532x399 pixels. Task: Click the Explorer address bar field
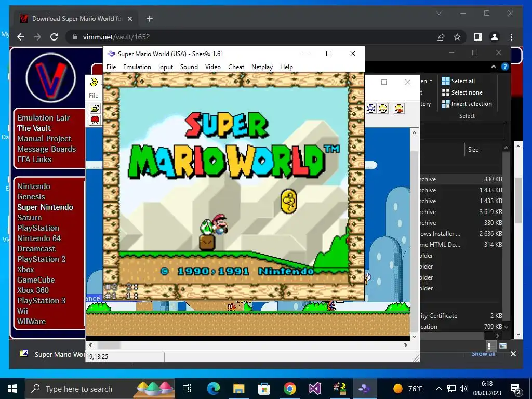(462, 131)
